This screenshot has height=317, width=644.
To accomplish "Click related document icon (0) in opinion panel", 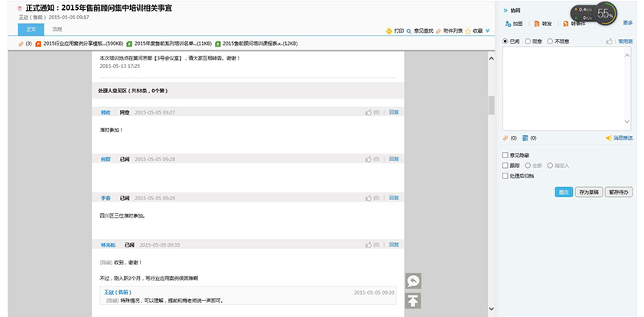I will tap(525, 138).
